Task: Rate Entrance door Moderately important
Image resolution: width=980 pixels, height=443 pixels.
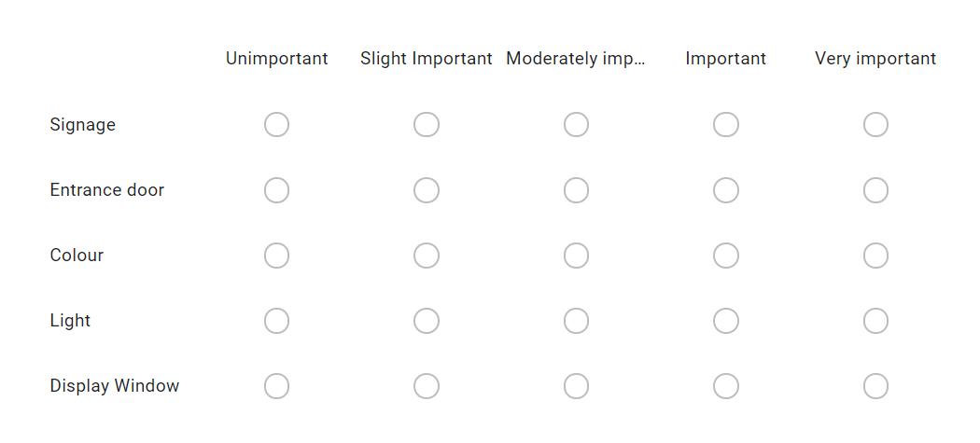Action: click(x=576, y=190)
